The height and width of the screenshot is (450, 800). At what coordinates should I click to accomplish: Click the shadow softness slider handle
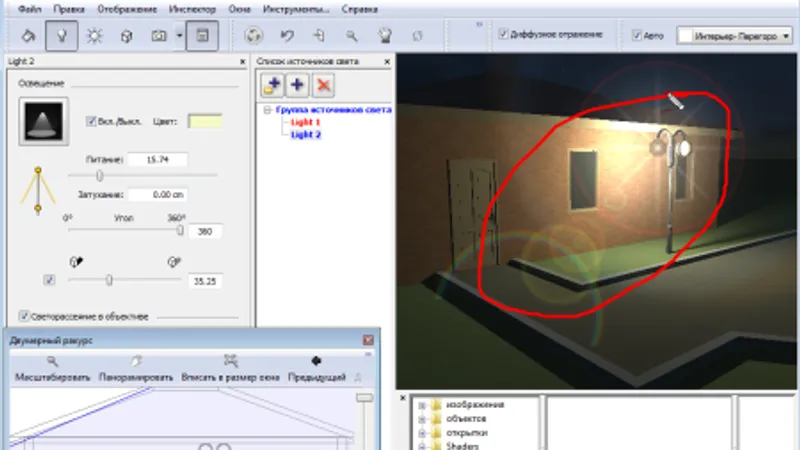[109, 280]
